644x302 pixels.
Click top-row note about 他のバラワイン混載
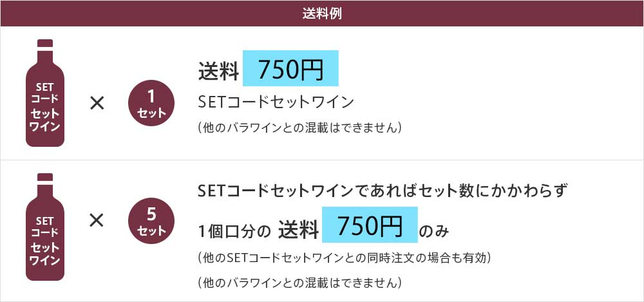point(299,127)
